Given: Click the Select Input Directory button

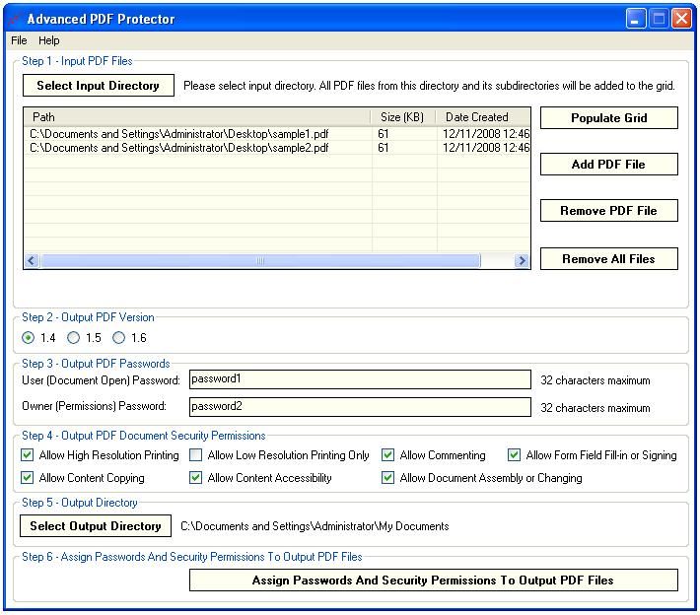Looking at the screenshot, I should tap(99, 86).
